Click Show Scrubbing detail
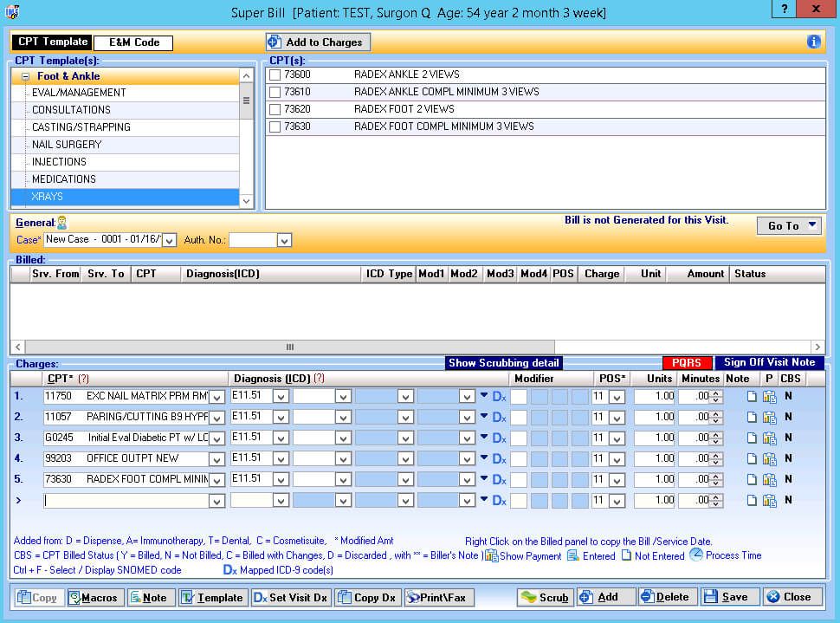This screenshot has height=623, width=840. (503, 363)
